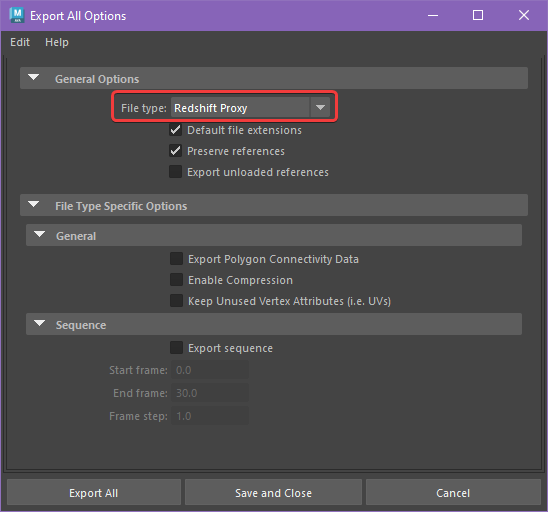Click the Export All button
Viewport: 548px width, 512px height.
click(x=94, y=493)
